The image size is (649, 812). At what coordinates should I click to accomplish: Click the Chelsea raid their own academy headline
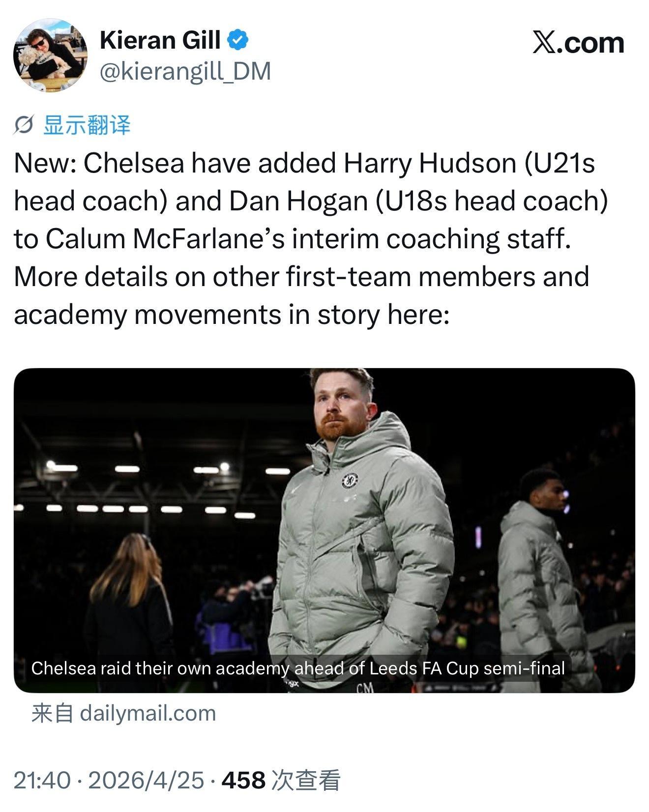[298, 668]
